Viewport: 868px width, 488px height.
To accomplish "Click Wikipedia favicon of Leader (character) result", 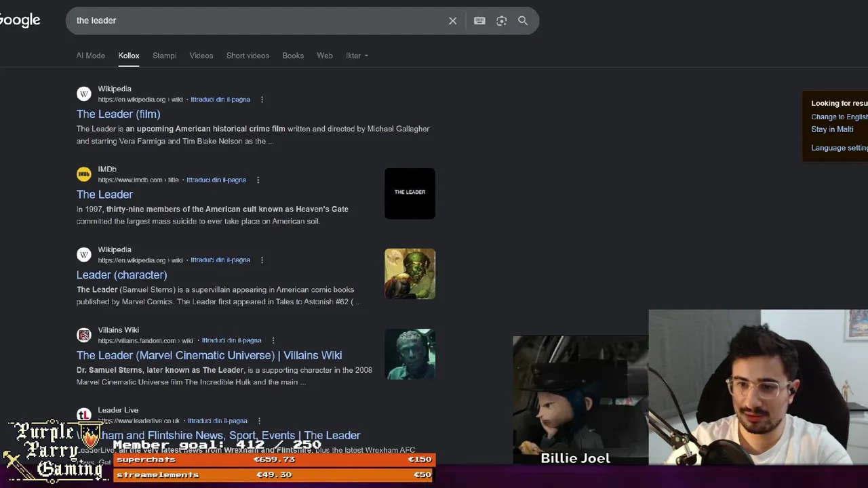I will (x=84, y=255).
